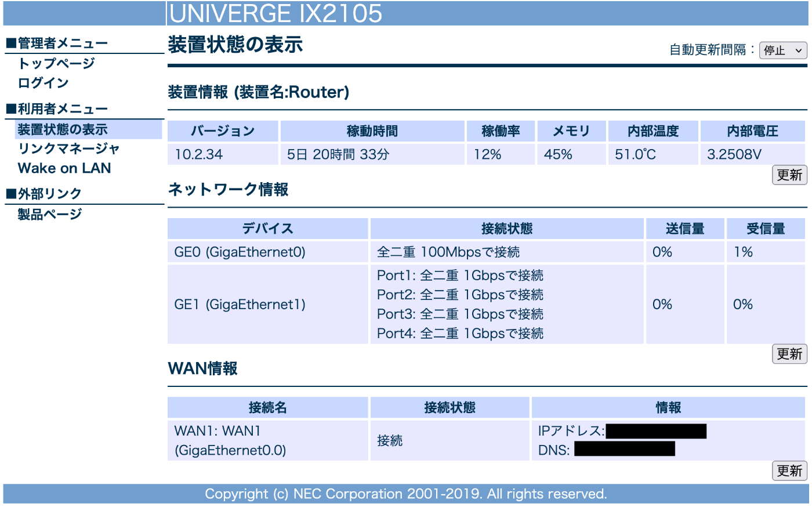Click the デバイス column header
Viewport: 812px width, 507px height.
[x=268, y=229]
